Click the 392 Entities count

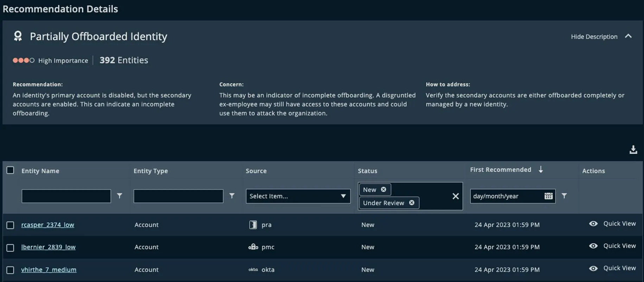(x=124, y=60)
